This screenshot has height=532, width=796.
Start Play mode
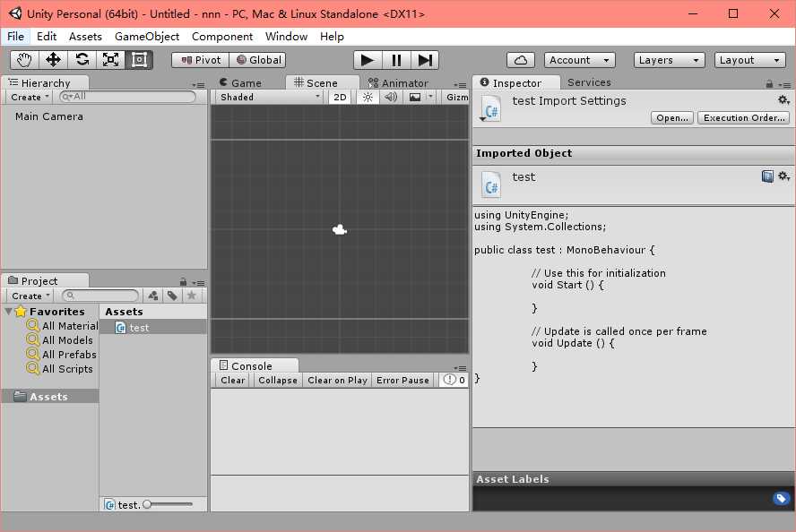367,60
